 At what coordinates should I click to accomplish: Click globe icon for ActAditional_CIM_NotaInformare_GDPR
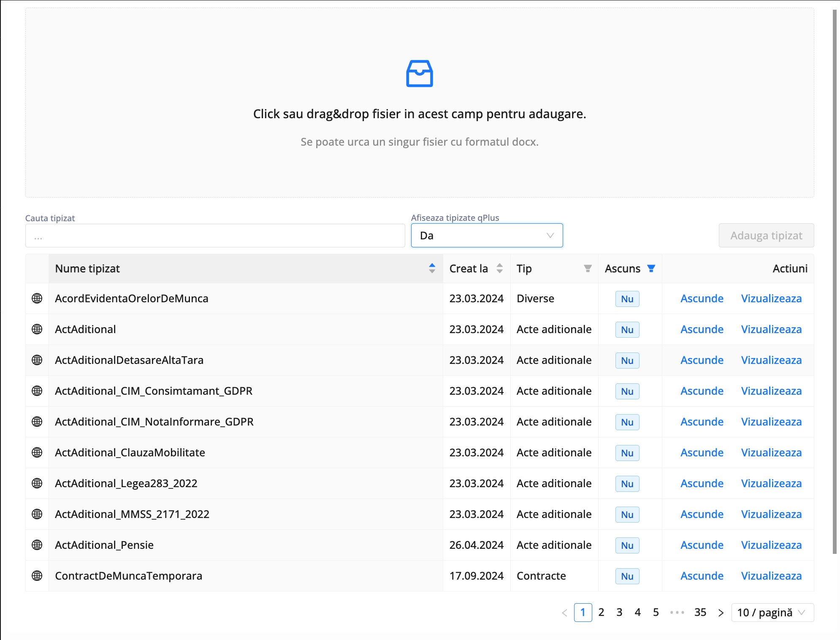click(x=37, y=422)
